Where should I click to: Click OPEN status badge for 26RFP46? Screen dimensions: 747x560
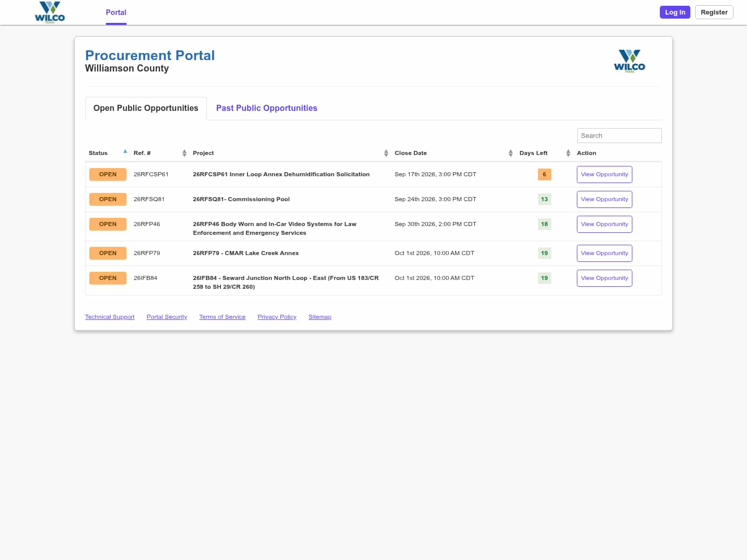tap(108, 225)
